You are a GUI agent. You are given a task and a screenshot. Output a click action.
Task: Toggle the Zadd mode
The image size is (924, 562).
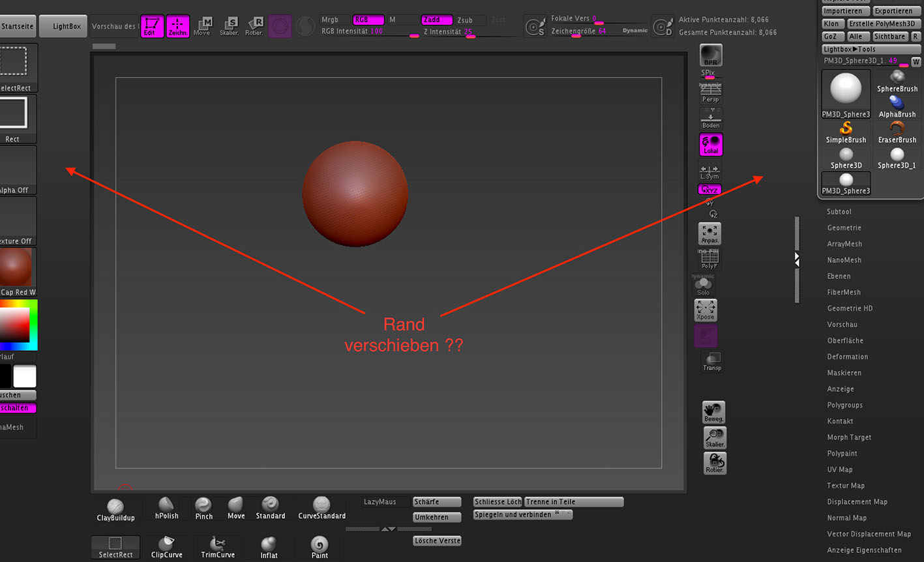point(436,20)
